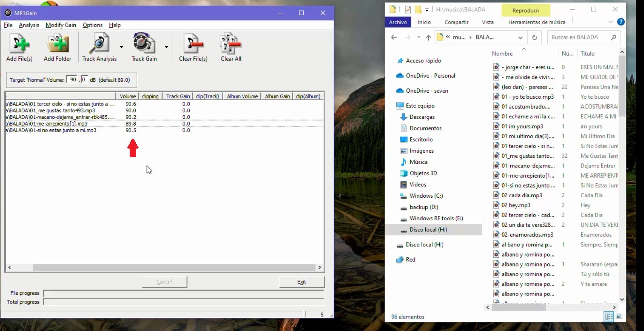Click the Album Gain column header
Viewport: 644px width, 331px height.
[x=277, y=96]
